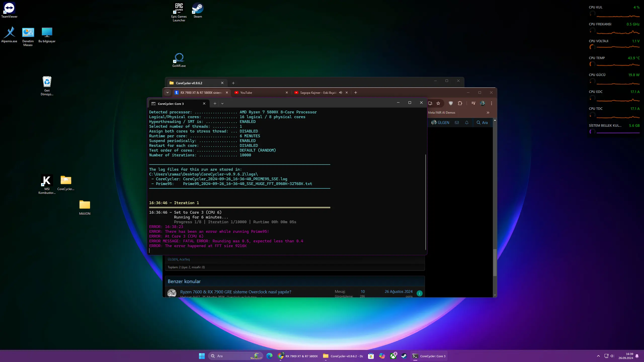Open the ÜLGEN user profile link in header
The image size is (644, 362).
pos(440,123)
